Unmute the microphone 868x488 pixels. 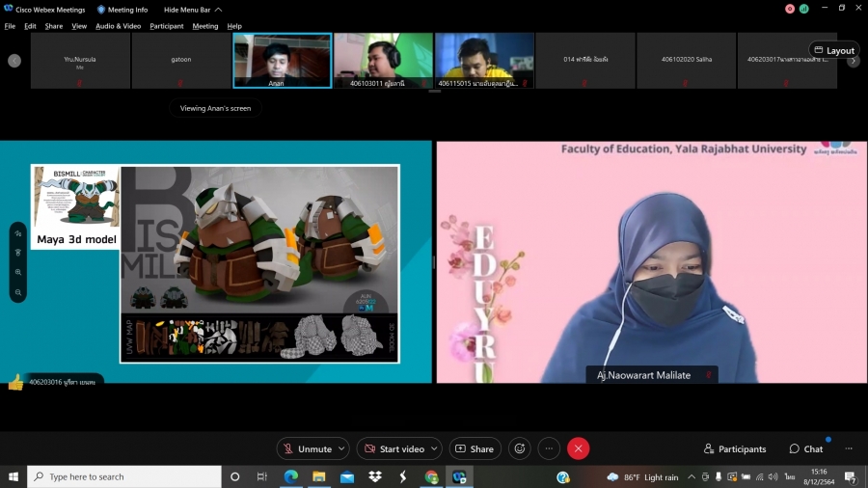[x=307, y=448]
